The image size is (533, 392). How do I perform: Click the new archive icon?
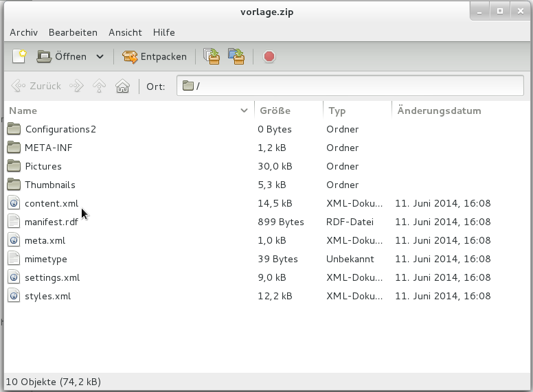19,56
